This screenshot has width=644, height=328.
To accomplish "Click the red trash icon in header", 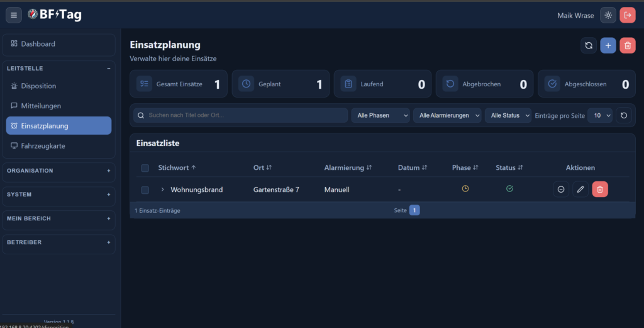I will click(x=627, y=45).
